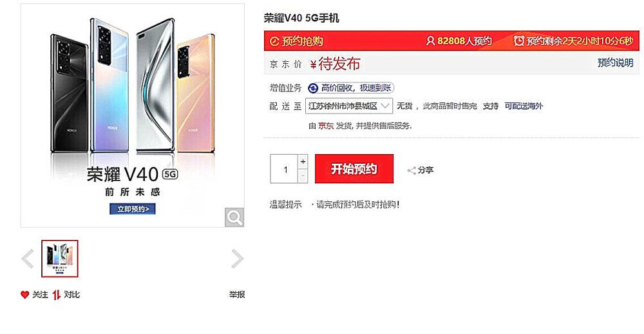644x334 pixels.
Task: Show previous thumbnail with left arrow
Action: click(28, 259)
